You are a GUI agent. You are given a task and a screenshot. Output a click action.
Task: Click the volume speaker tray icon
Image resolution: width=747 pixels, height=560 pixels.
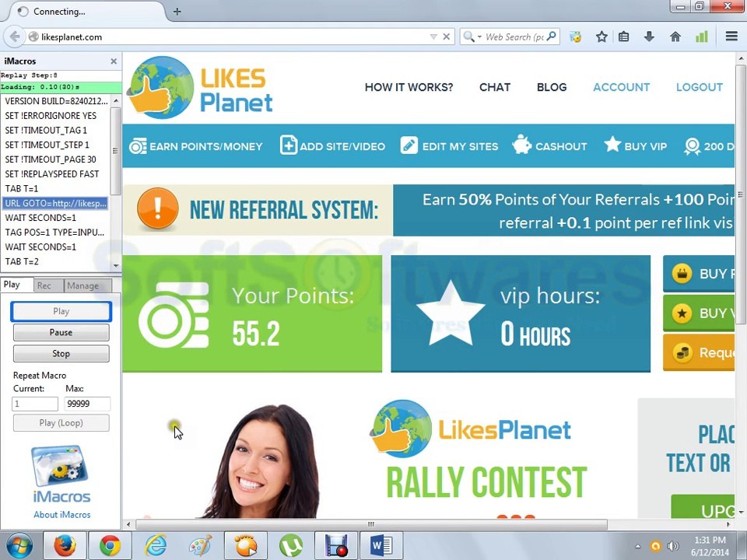(672, 546)
